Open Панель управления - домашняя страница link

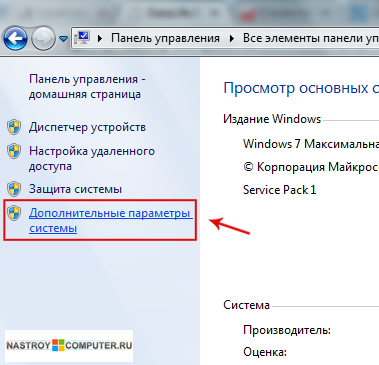(87, 87)
